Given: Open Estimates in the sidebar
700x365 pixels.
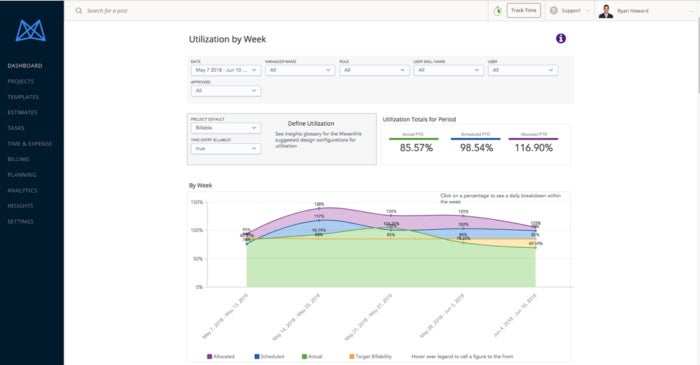Looking at the screenshot, I should click(x=22, y=112).
